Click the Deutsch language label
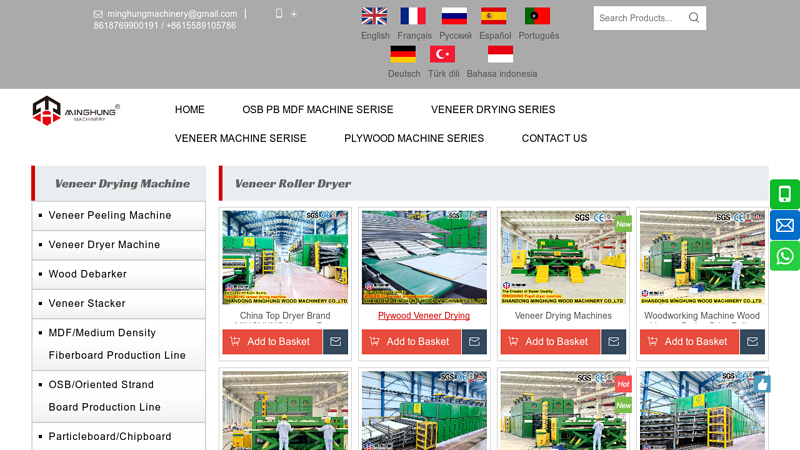Image resolution: width=800 pixels, height=450 pixels. tap(404, 73)
